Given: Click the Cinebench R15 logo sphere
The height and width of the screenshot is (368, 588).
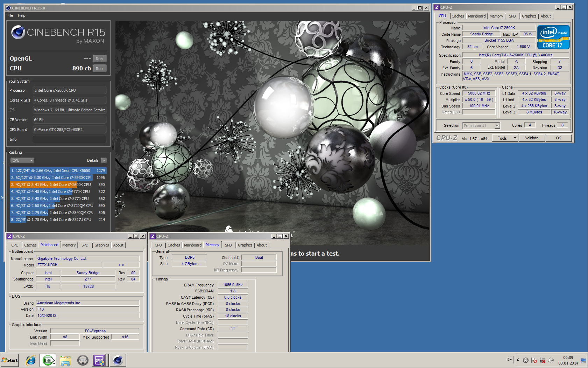Looking at the screenshot, I should click(x=18, y=32).
